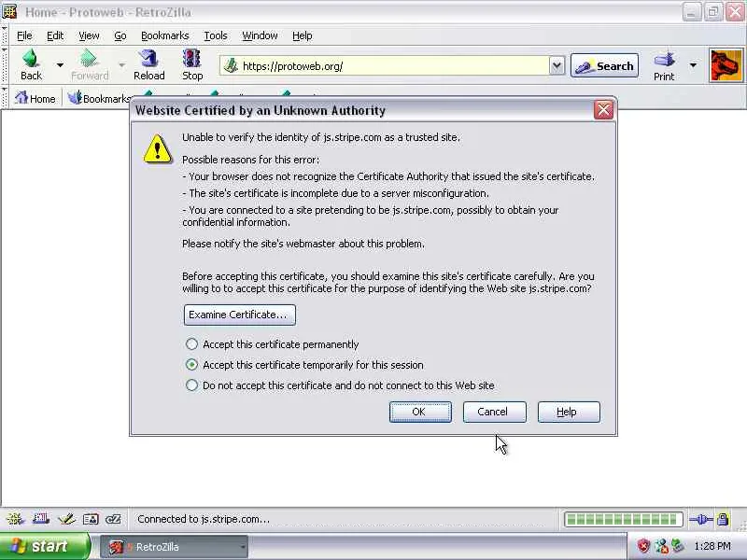Open the Go menu
Screen dimensions: 747x560
click(x=120, y=35)
